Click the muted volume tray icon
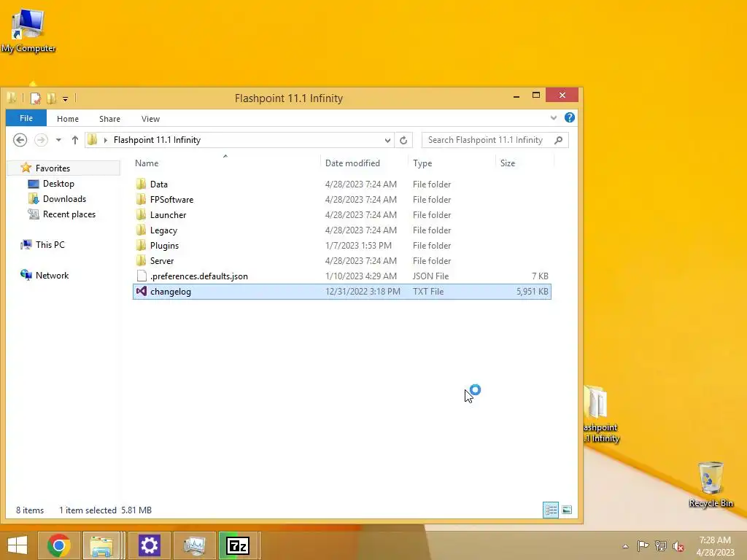 point(678,546)
